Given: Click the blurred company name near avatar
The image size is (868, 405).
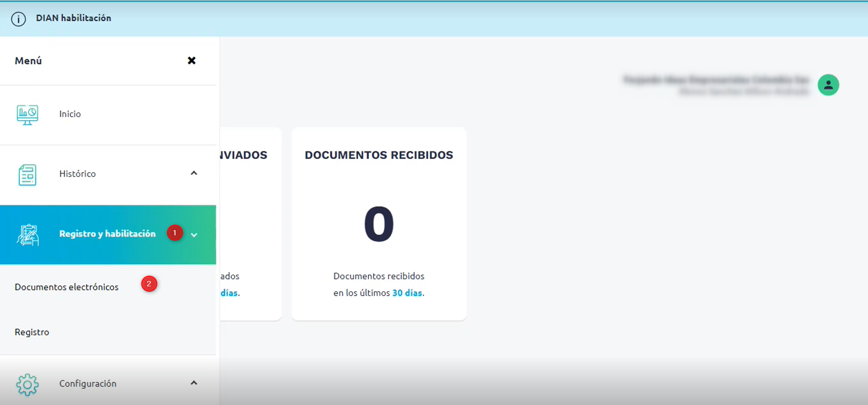Looking at the screenshot, I should point(716,80).
